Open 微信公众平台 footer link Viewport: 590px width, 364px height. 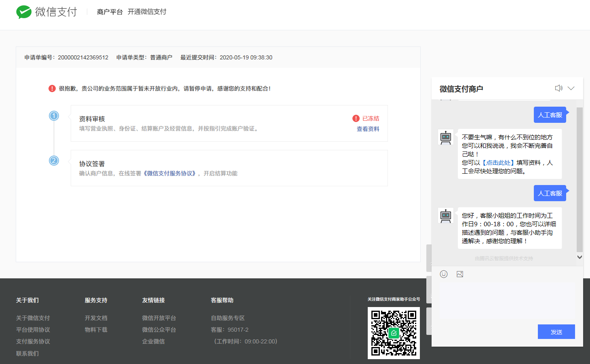click(x=159, y=330)
